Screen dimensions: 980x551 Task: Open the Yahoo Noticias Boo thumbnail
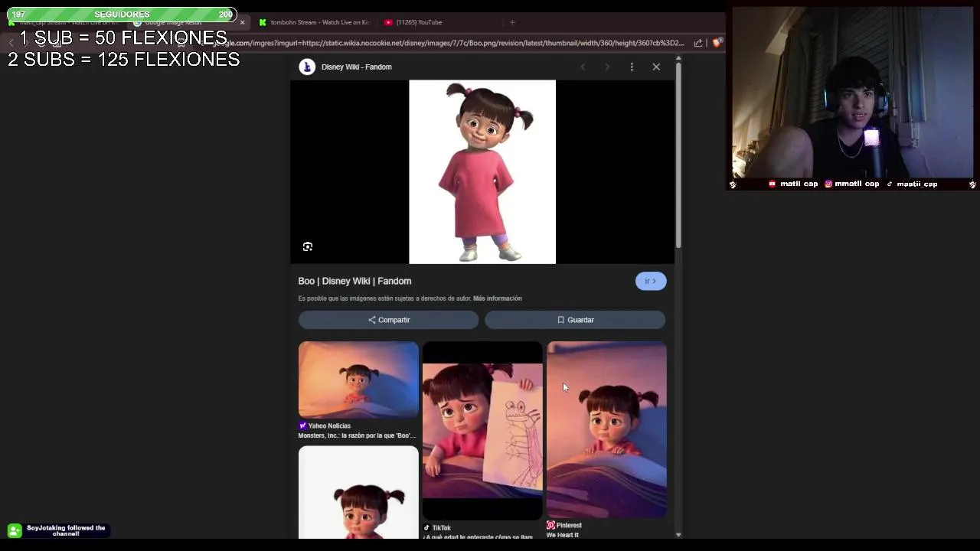click(358, 380)
